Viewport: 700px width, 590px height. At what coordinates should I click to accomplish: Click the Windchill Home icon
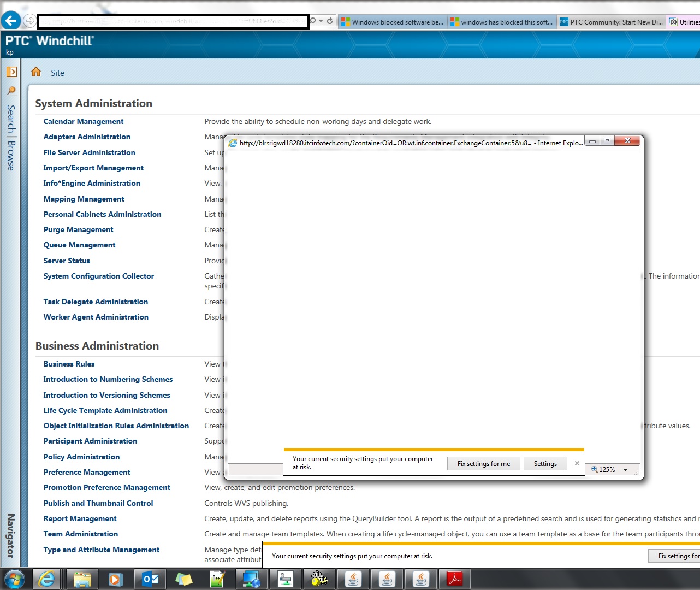[36, 72]
